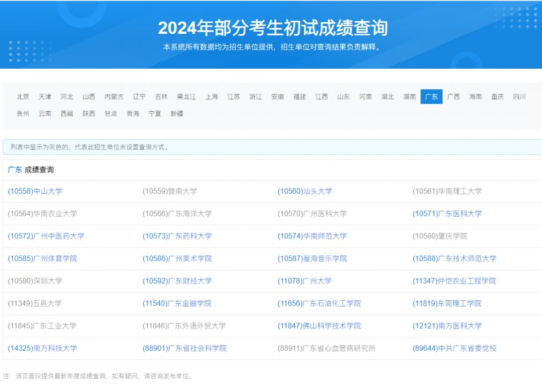
Task: Choose the 陕西 province tab
Action: (89, 113)
